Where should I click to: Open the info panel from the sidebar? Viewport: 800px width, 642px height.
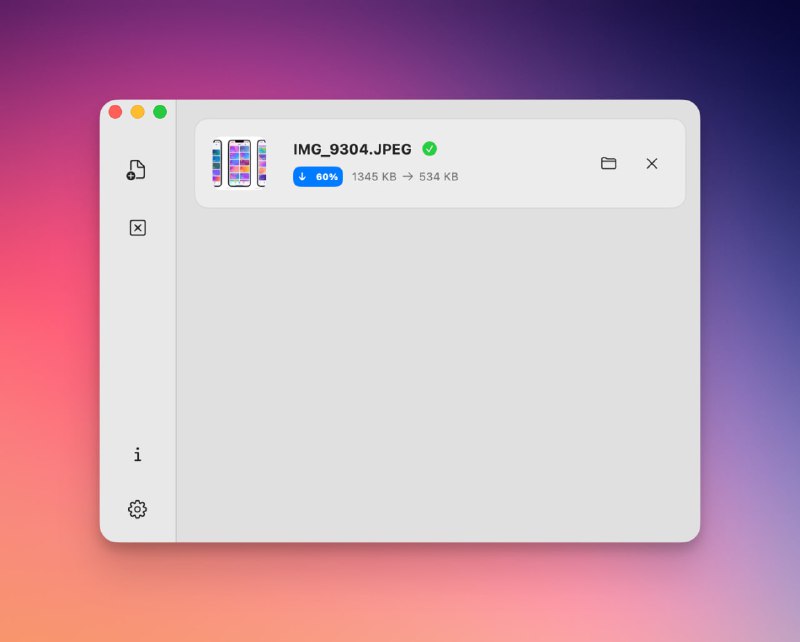(136, 455)
